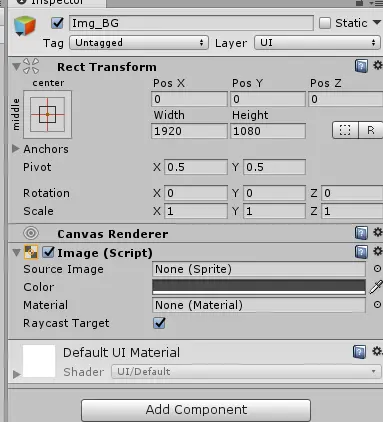Open Default UI Material gear menu
This screenshot has height=422, width=383.
point(377,351)
